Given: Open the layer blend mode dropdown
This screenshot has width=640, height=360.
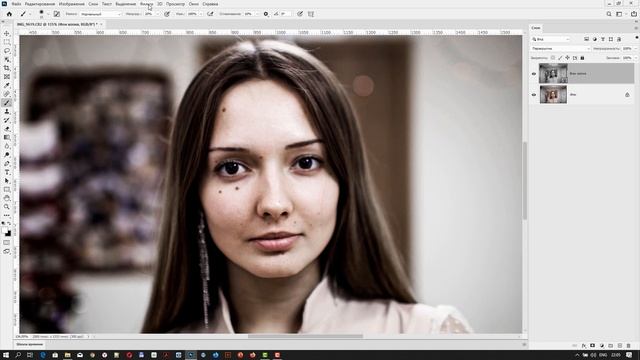Looking at the screenshot, I should tap(560, 49).
